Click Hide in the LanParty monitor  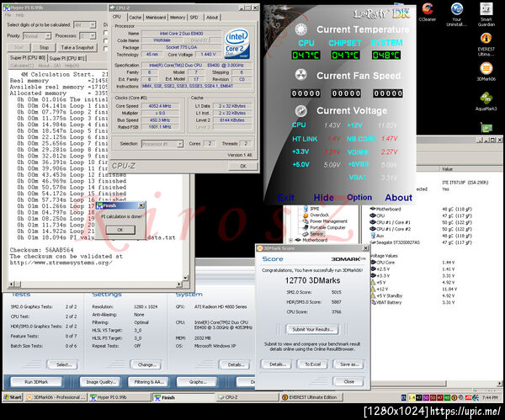click(323, 197)
